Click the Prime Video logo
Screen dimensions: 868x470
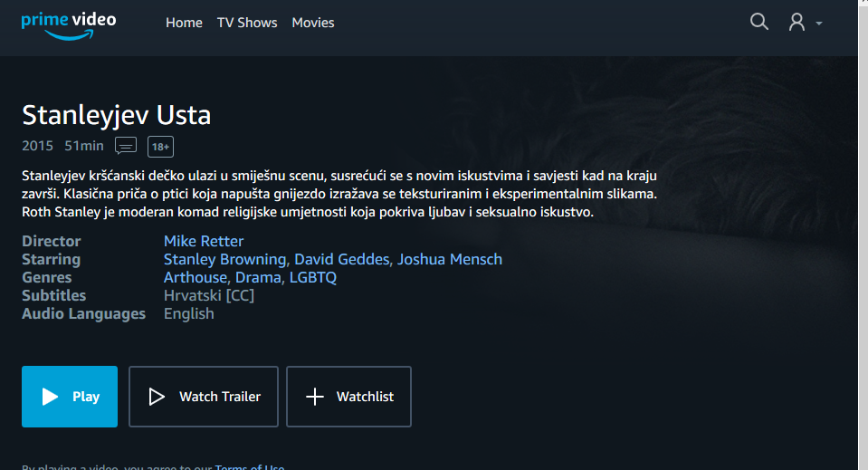pyautogui.click(x=69, y=25)
